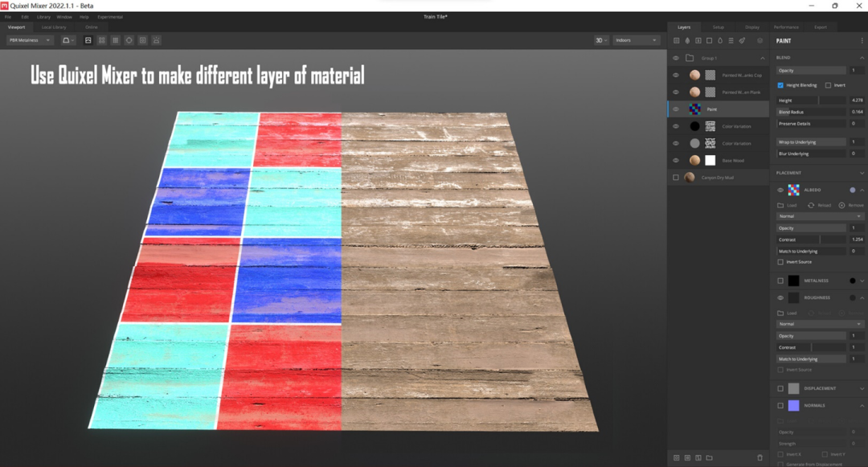Toggle Albedo channel visibility eye

(x=780, y=190)
